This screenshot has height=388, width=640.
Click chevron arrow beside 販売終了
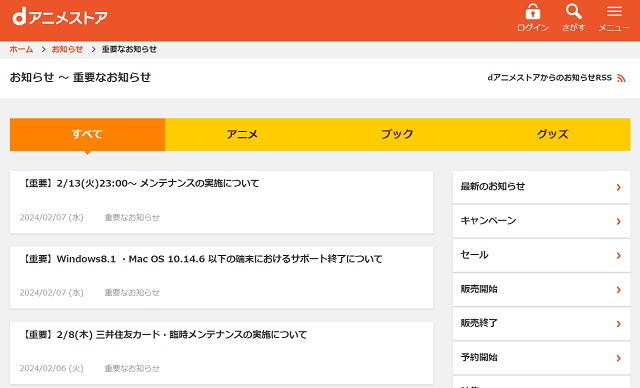click(619, 324)
